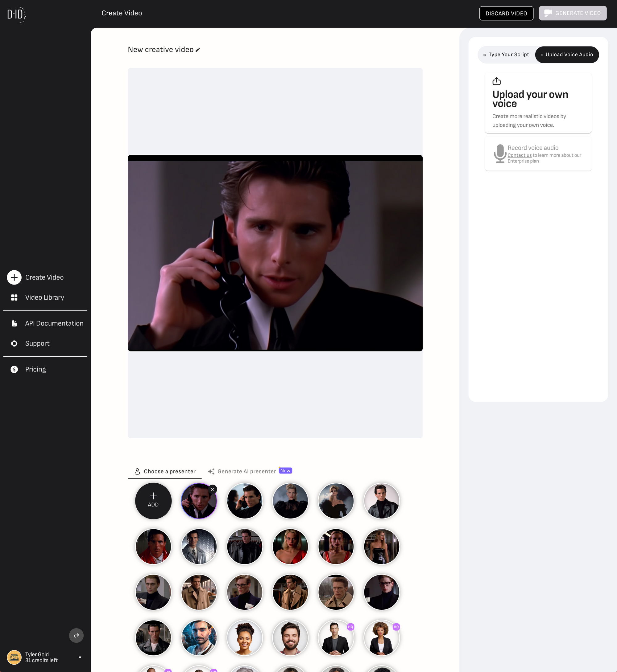Open Pricing dollar icon
Viewport: 617px width, 672px height.
point(14,369)
